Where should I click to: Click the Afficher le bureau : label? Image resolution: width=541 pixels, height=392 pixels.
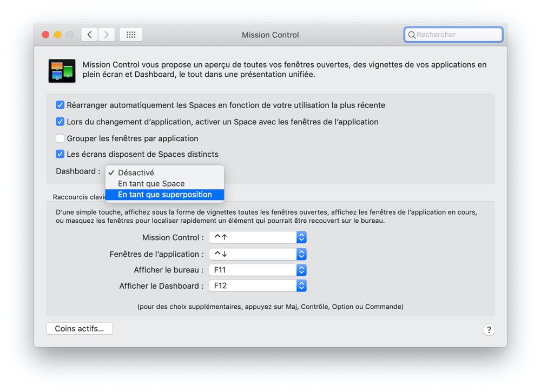coord(168,270)
